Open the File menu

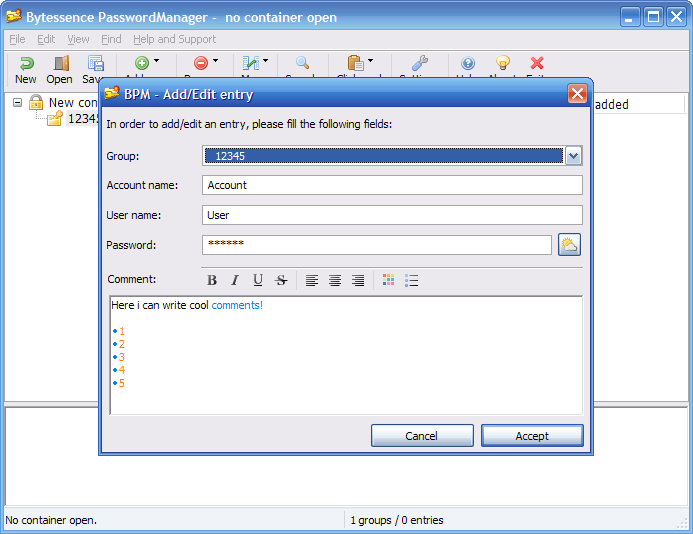(x=17, y=39)
